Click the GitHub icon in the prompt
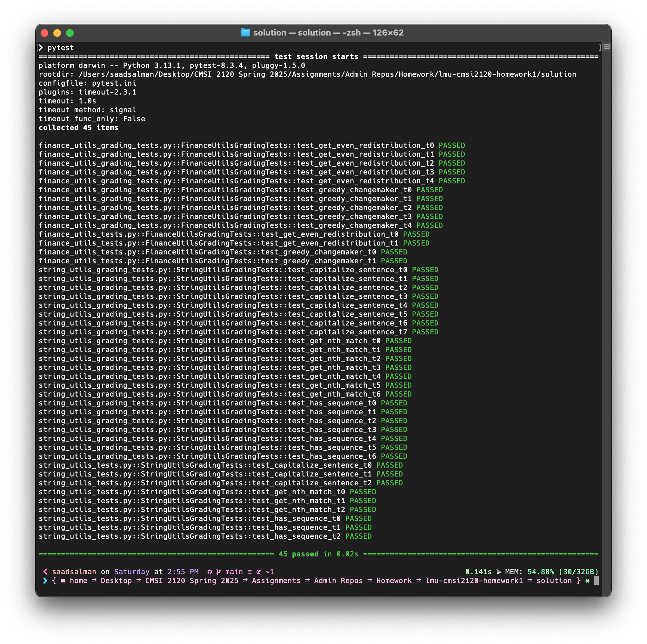Screen dimensions: 647x644 [x=210, y=572]
